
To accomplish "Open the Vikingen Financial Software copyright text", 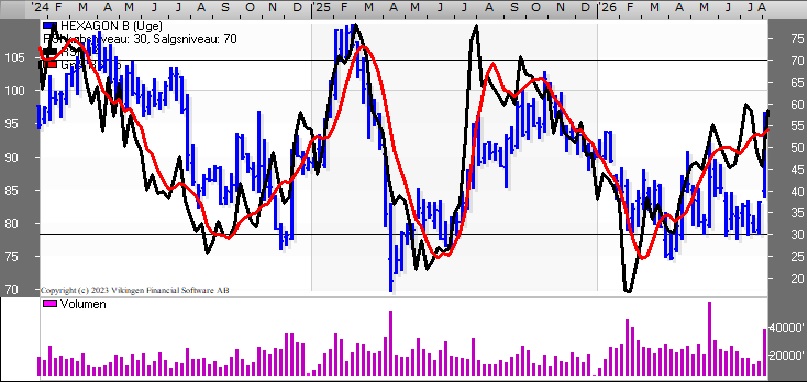I will coord(135,290).
